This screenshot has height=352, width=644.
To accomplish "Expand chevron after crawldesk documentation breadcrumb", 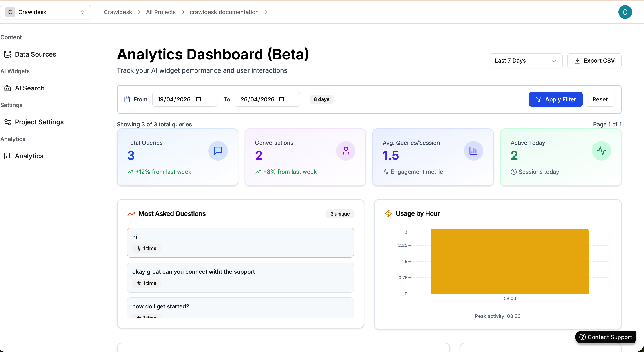I will (266, 12).
